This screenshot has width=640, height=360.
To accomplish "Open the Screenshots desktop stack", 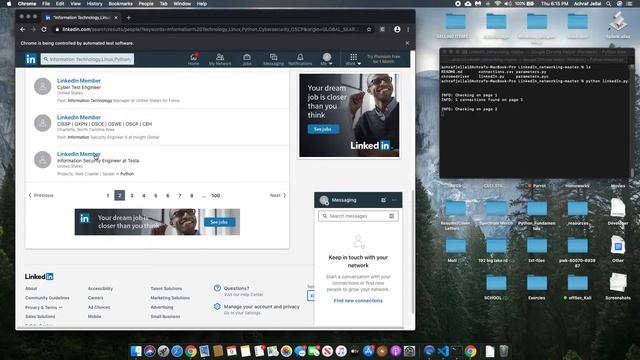I will (x=618, y=286).
